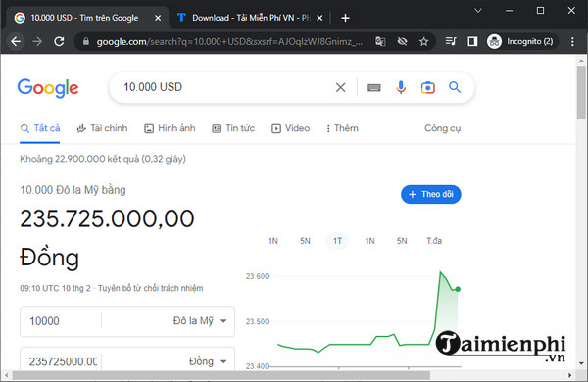Close the 'Download - Tải Miễn Phí VN' tab
The image size is (588, 382).
[x=319, y=18]
